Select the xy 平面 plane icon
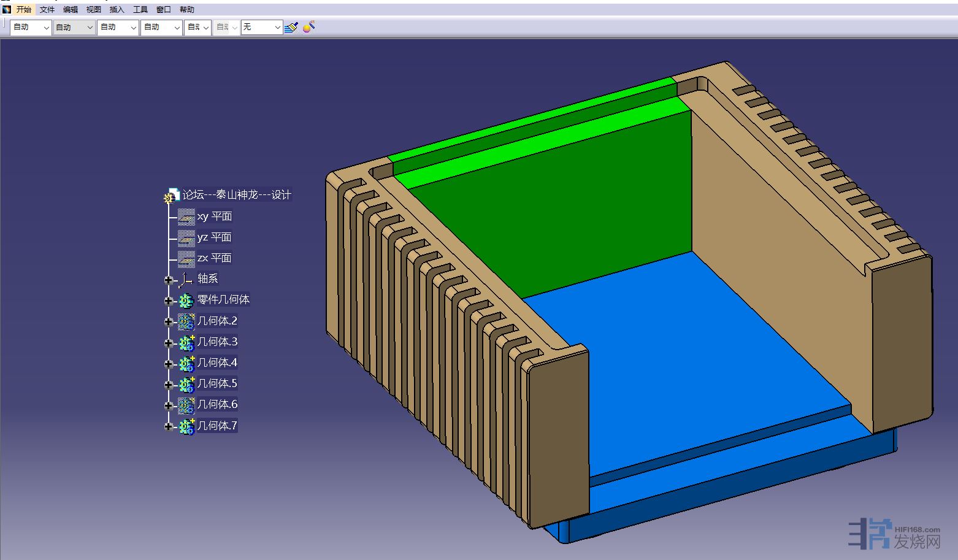 click(186, 217)
